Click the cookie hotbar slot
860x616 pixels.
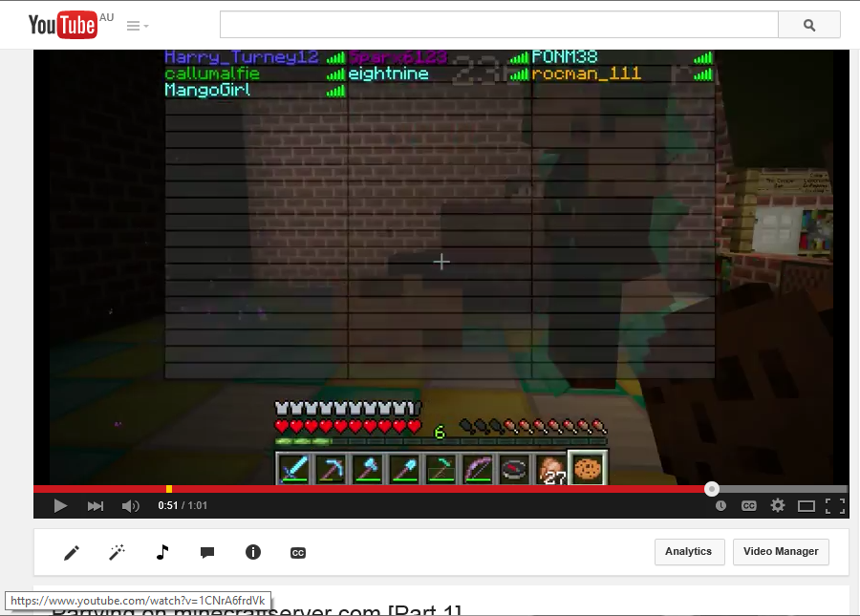coord(588,468)
